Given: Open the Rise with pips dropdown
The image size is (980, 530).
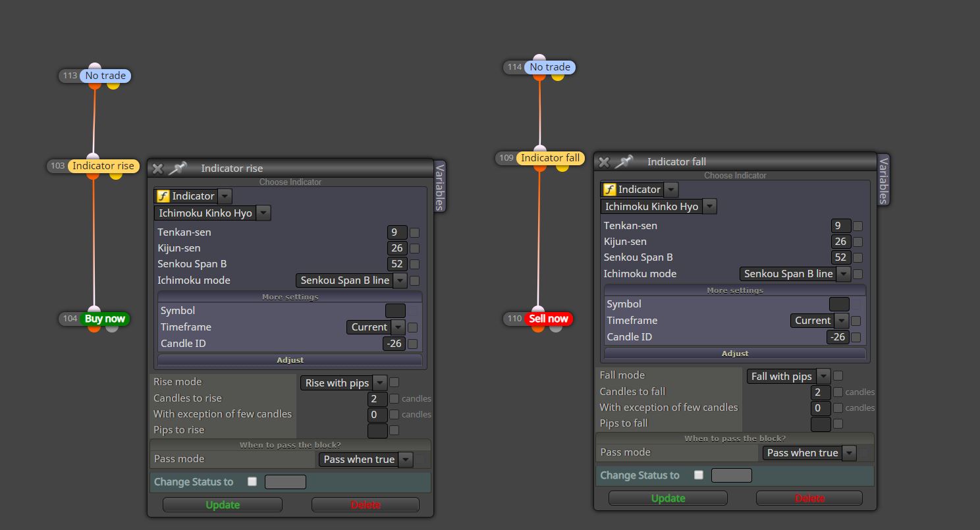Looking at the screenshot, I should point(344,383).
